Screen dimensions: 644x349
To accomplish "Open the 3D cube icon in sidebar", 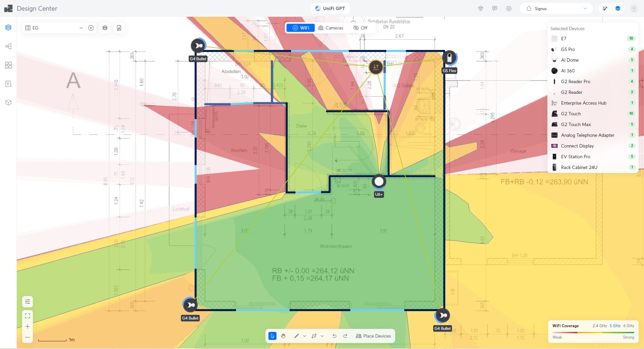I will click(x=8, y=103).
